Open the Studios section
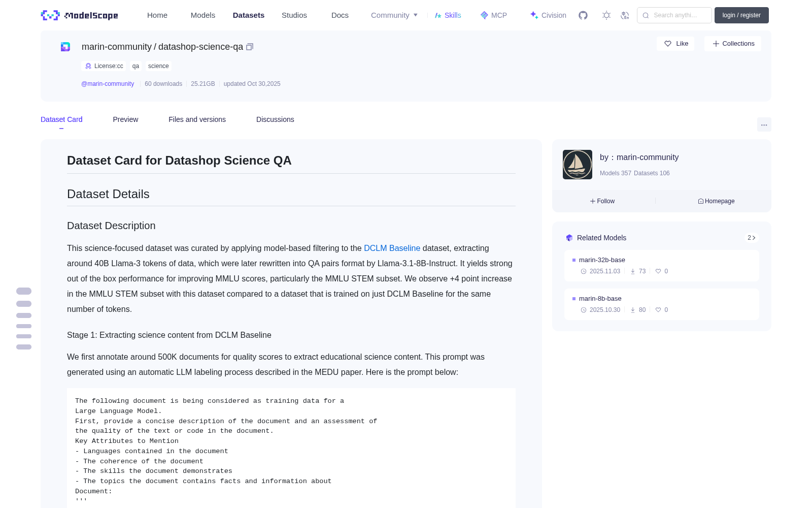812x508 pixels. (294, 15)
